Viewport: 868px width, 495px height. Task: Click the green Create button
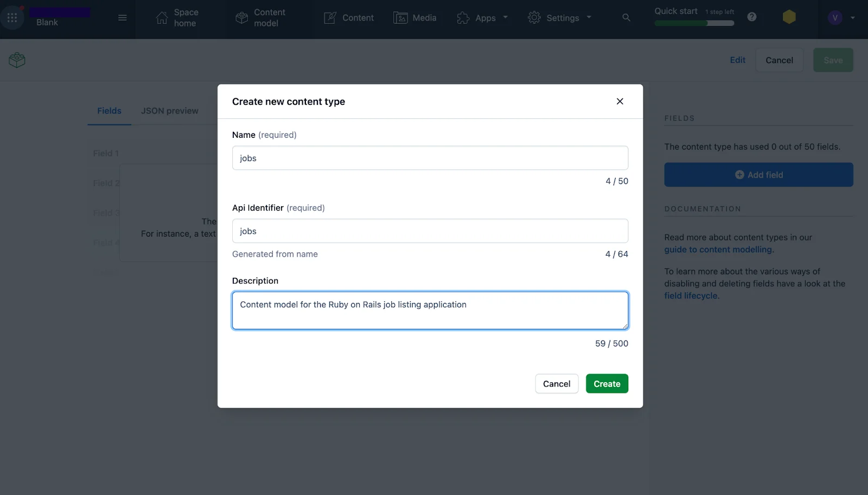pyautogui.click(x=607, y=384)
